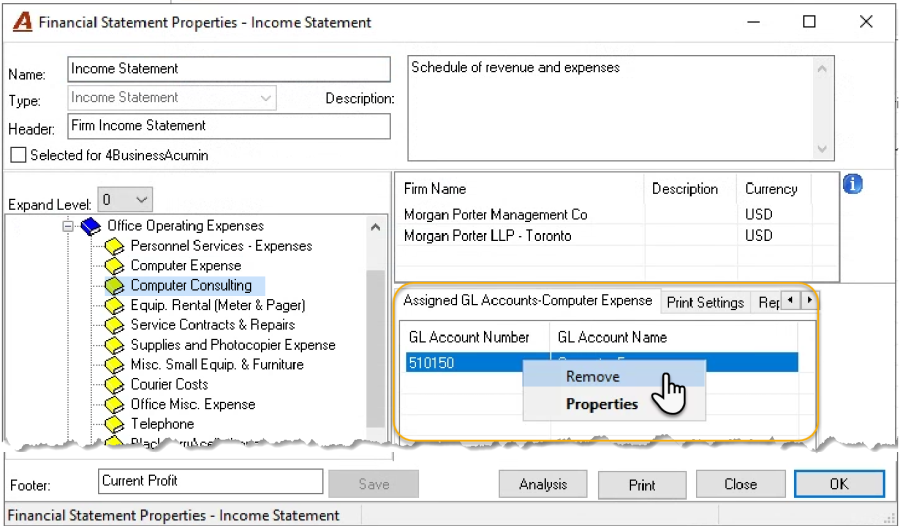Select the Computer Consulting tree item
The height and width of the screenshot is (526, 900).
191,285
